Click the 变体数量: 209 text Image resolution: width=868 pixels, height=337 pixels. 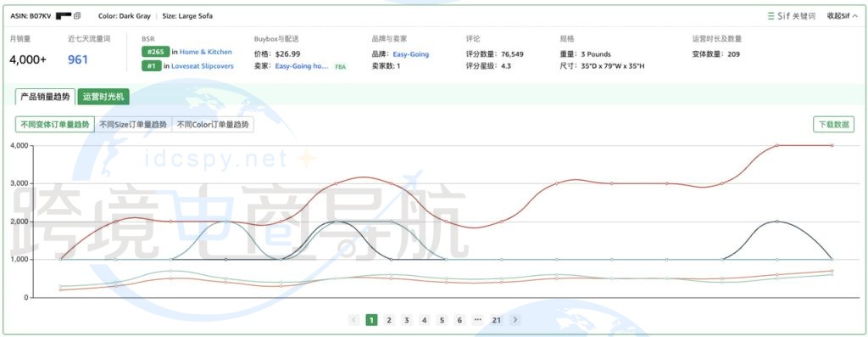(x=715, y=54)
